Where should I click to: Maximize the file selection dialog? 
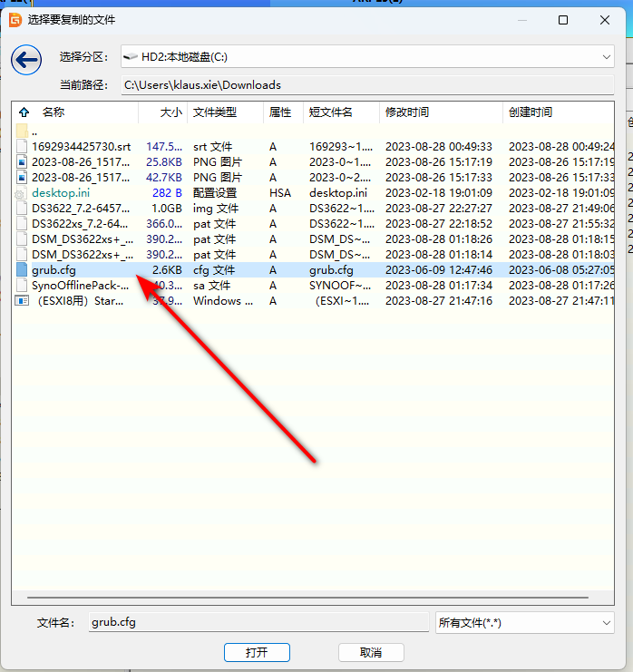pyautogui.click(x=563, y=20)
